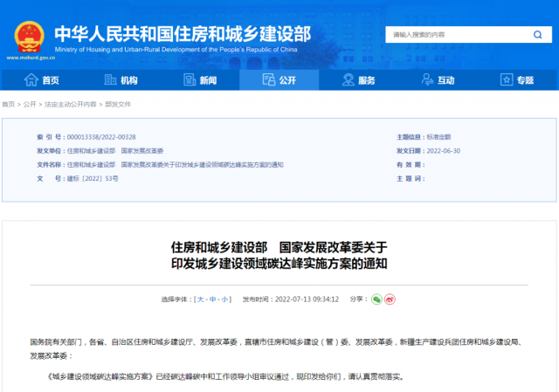Click the 专题 navigation icon
This screenshot has width=559, height=392.
coord(505,80)
